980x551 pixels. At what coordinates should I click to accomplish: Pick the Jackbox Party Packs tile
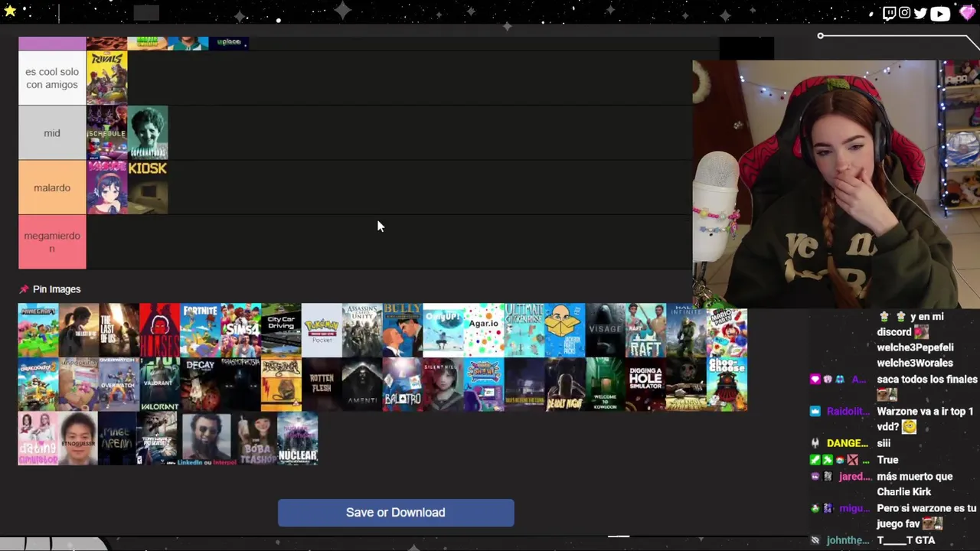[x=565, y=331]
